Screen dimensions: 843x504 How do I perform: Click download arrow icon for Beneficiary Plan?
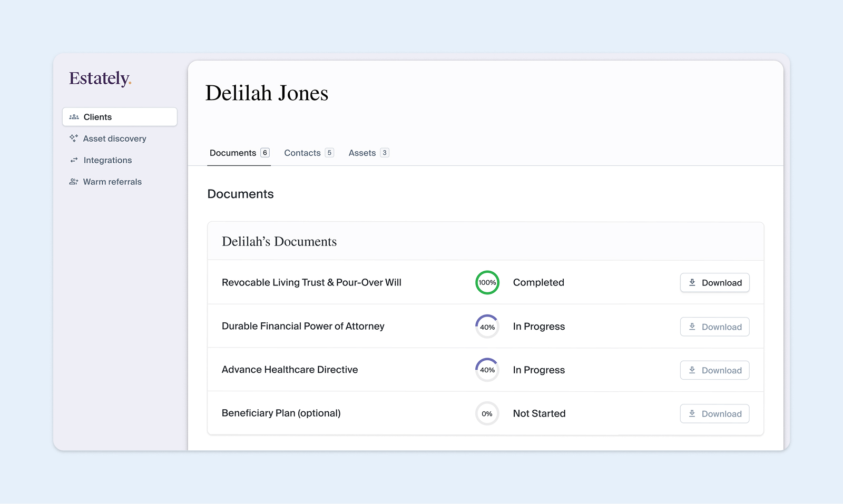[x=692, y=413]
